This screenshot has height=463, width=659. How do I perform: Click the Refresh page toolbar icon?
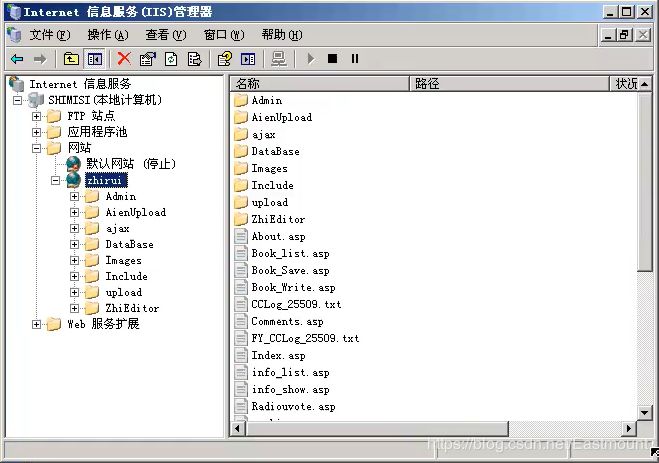click(171, 59)
